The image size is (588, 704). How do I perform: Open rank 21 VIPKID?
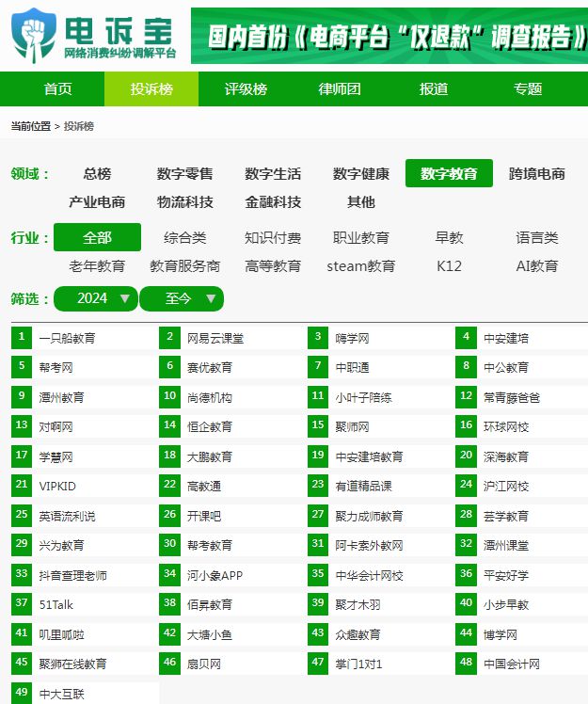pyautogui.click(x=57, y=487)
